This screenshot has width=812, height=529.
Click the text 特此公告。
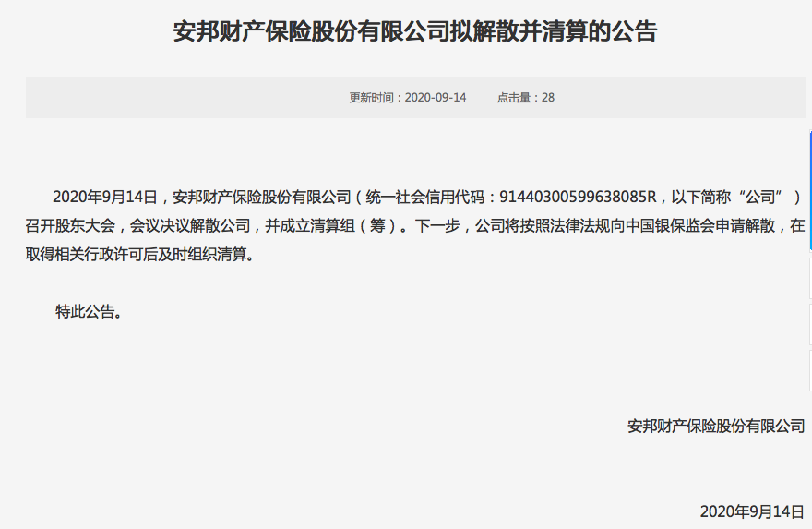(x=90, y=311)
